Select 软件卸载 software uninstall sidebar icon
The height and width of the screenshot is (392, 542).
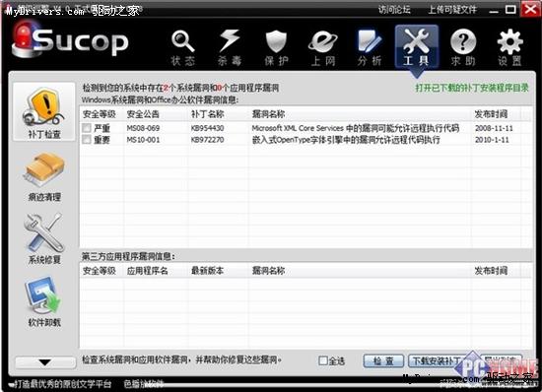[x=44, y=301]
